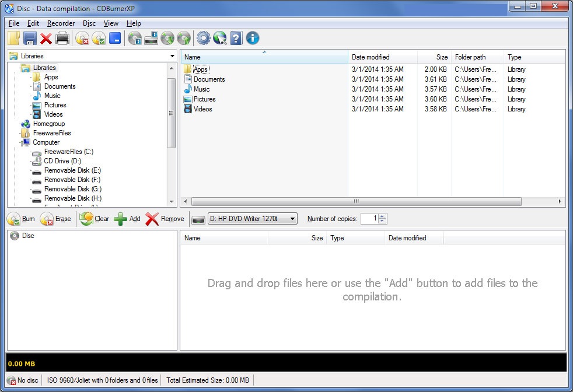Open disc information via disc info icon
This screenshot has width=573, height=392.
[135, 38]
